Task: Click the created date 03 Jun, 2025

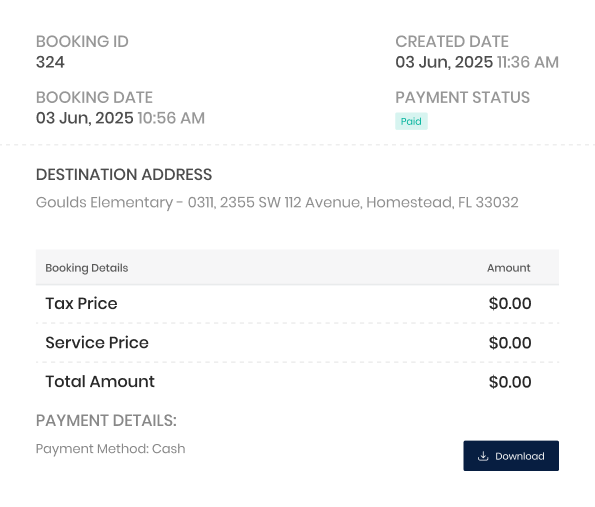Action: click(x=444, y=62)
